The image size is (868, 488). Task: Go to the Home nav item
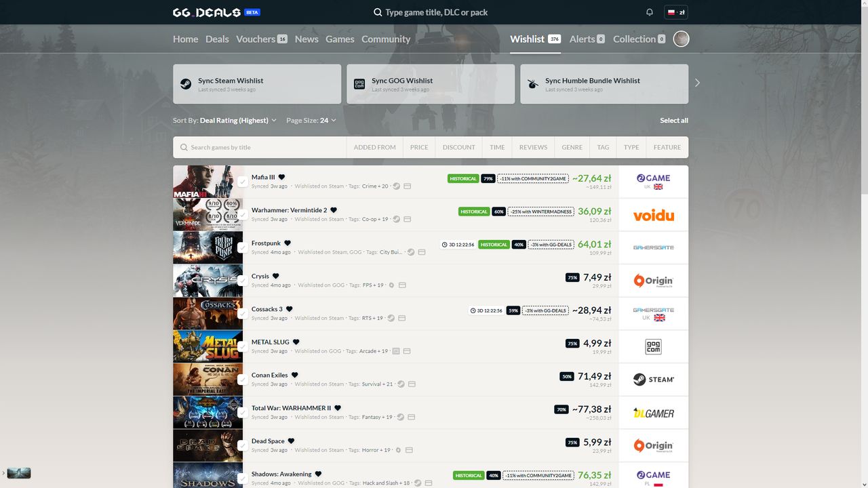185,39
